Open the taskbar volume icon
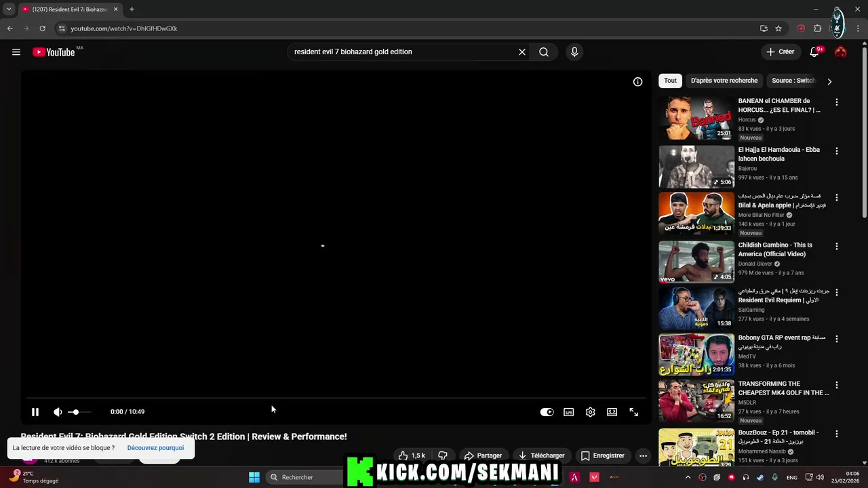The height and width of the screenshot is (488, 868). click(820, 477)
